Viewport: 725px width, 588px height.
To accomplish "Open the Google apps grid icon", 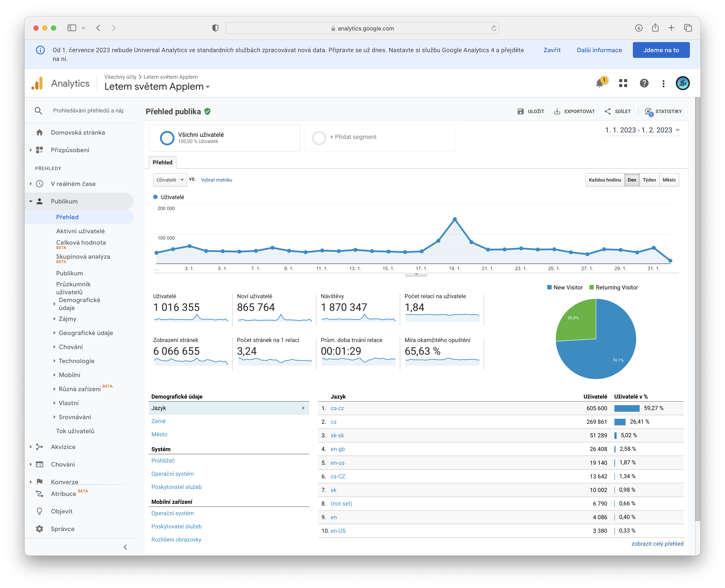I will point(623,83).
